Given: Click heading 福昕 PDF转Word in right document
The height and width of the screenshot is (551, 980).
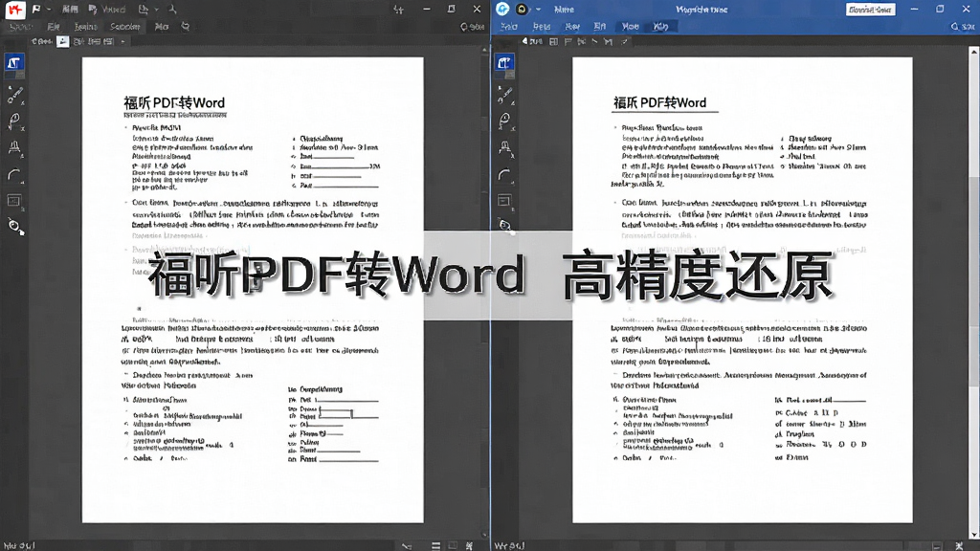Looking at the screenshot, I should click(660, 102).
